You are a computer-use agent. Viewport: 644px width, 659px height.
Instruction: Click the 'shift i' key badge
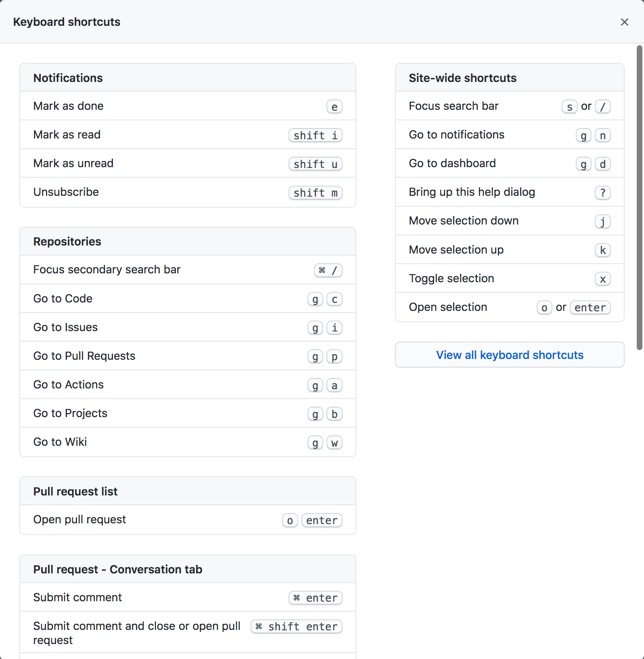coord(315,136)
